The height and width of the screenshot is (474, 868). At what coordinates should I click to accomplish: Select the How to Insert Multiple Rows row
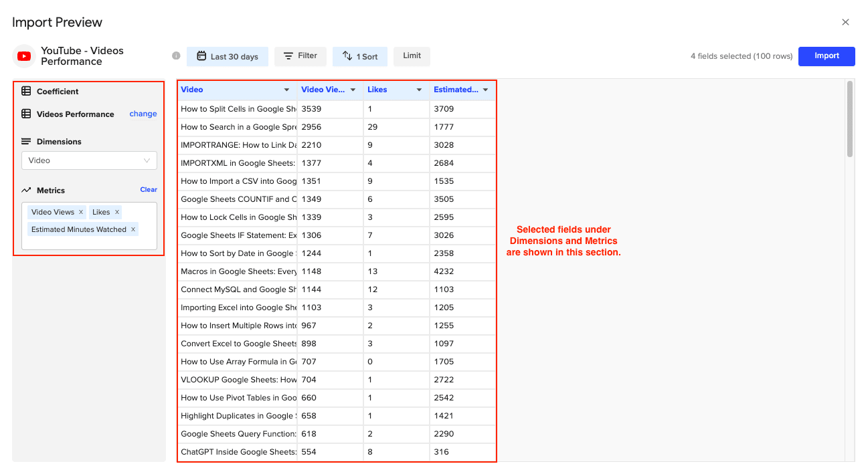pyautogui.click(x=337, y=326)
